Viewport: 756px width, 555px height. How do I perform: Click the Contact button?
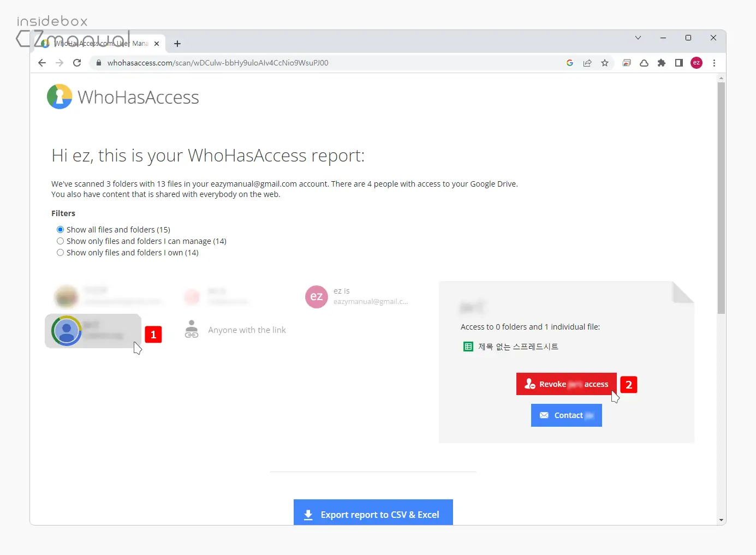(567, 415)
